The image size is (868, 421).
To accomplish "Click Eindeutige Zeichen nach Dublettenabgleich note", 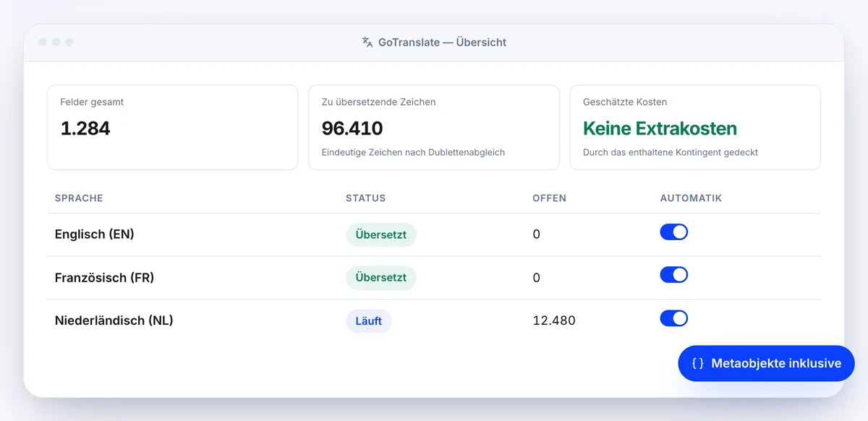I will coord(414,153).
